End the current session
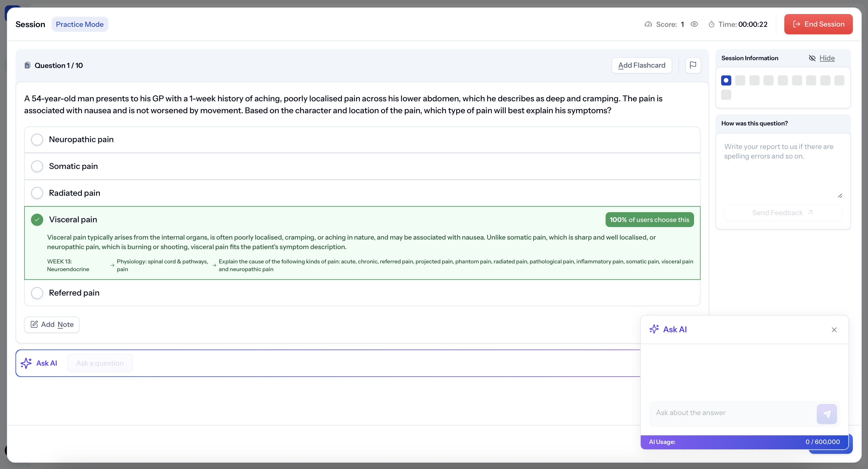Viewport: 868px width, 469px height. (x=818, y=24)
